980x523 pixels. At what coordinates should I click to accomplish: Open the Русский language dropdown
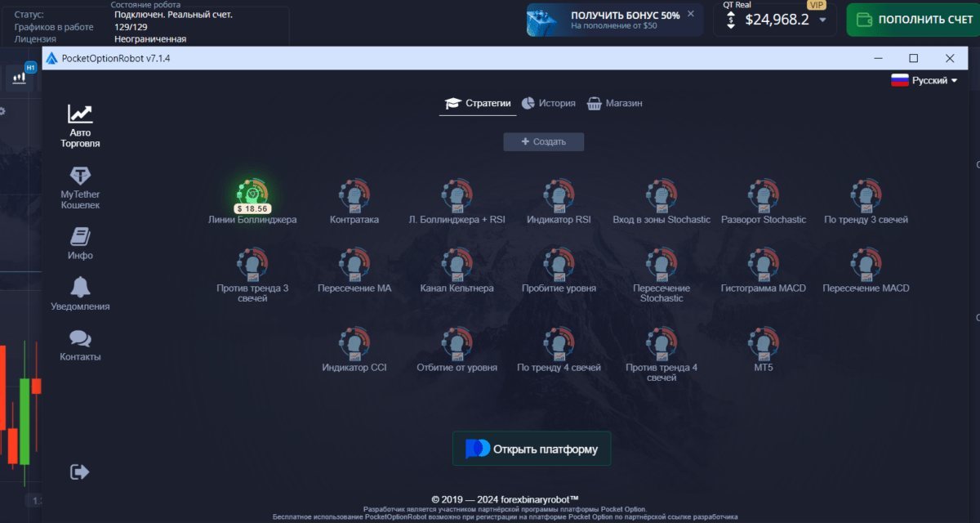tap(924, 80)
